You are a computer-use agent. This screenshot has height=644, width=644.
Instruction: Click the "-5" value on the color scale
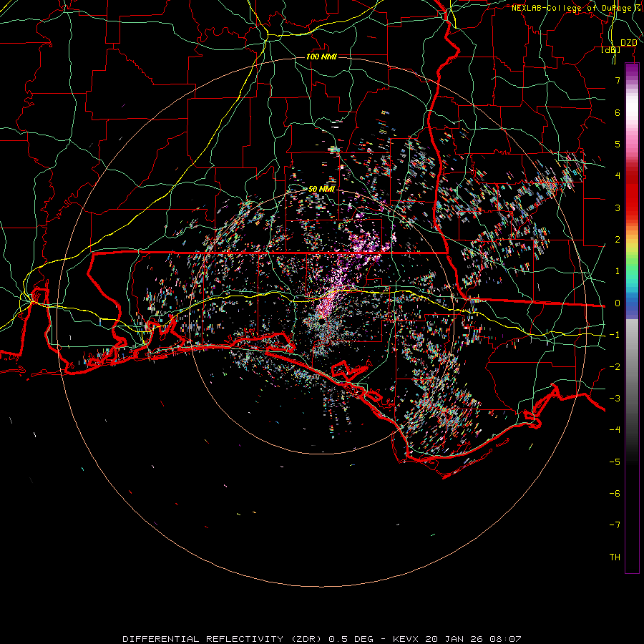tap(615, 462)
